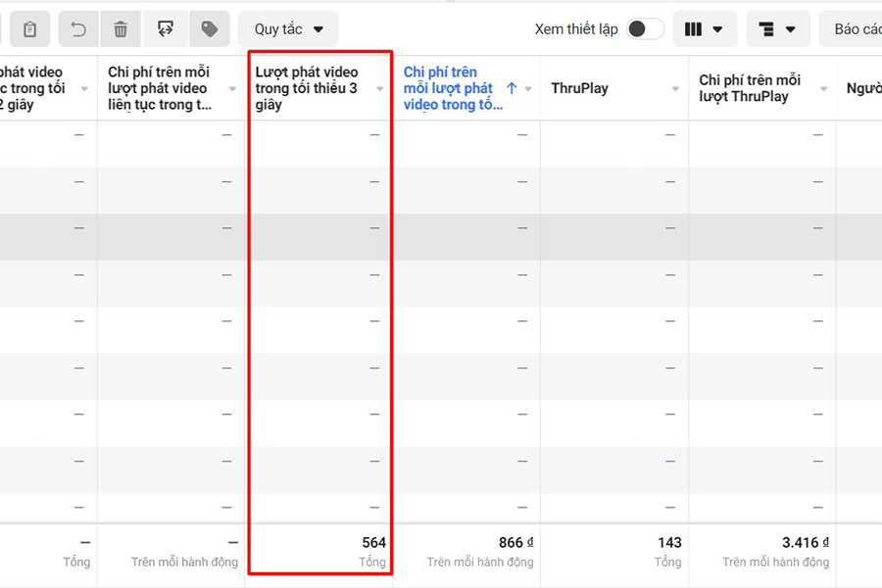Open Lượt phát video 3 giây column arrow
The width and height of the screenshot is (882, 588).
click(x=380, y=89)
